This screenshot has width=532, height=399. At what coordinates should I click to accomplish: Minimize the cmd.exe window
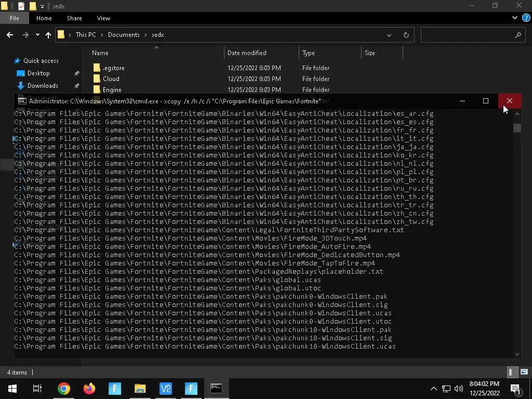[x=462, y=101]
